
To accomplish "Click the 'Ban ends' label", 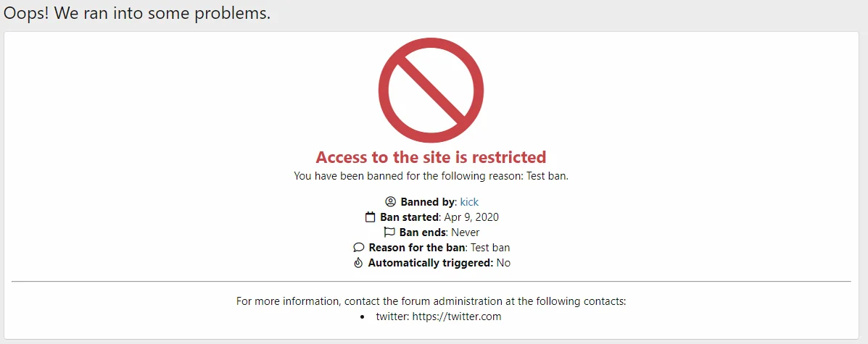I will [x=422, y=232].
